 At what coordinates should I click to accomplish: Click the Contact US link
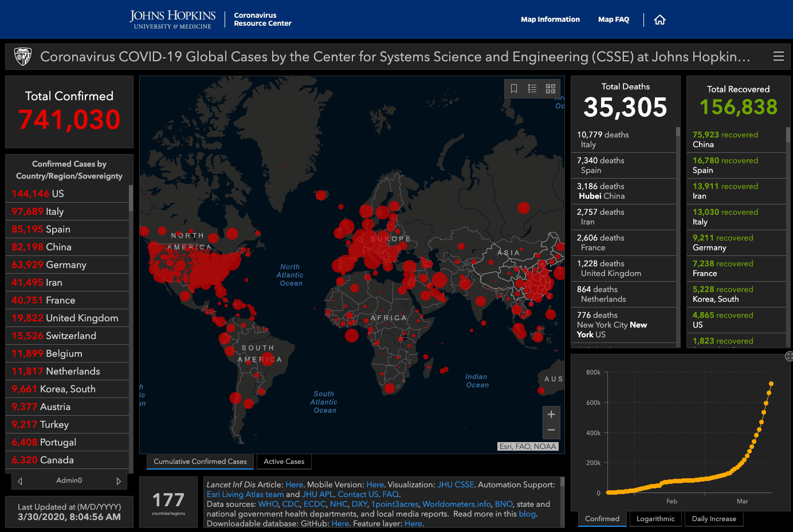pos(358,494)
